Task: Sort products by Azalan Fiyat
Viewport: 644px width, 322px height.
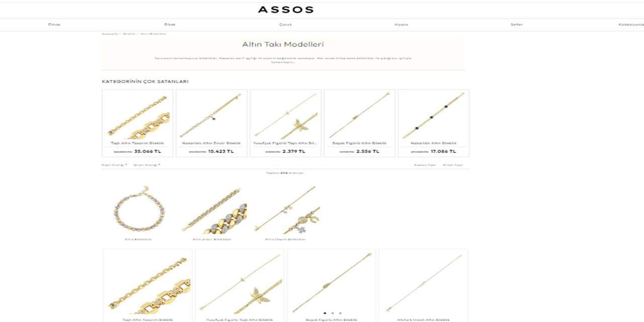Action: click(425, 165)
